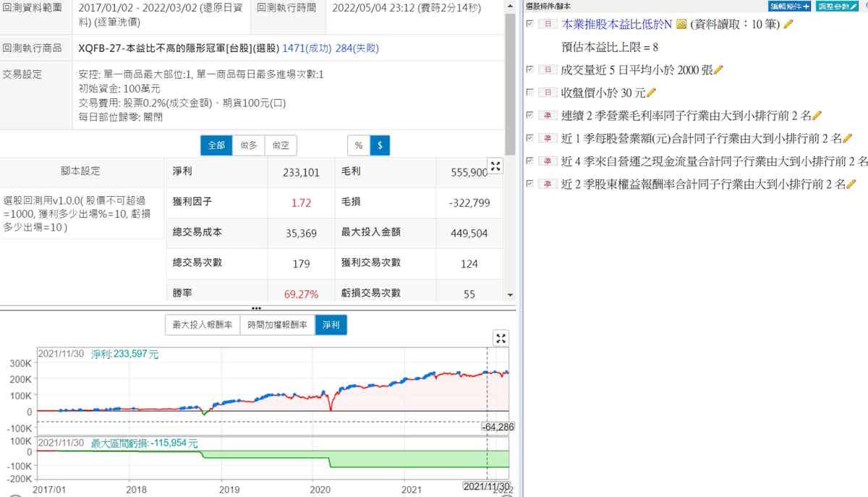
Task: Edit the 成交量近5日平均小於2000張 condition via its pencil
Action: tap(718, 69)
